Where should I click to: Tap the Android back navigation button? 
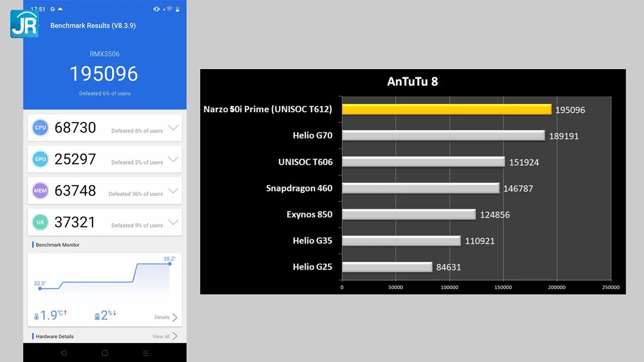[x=64, y=353]
